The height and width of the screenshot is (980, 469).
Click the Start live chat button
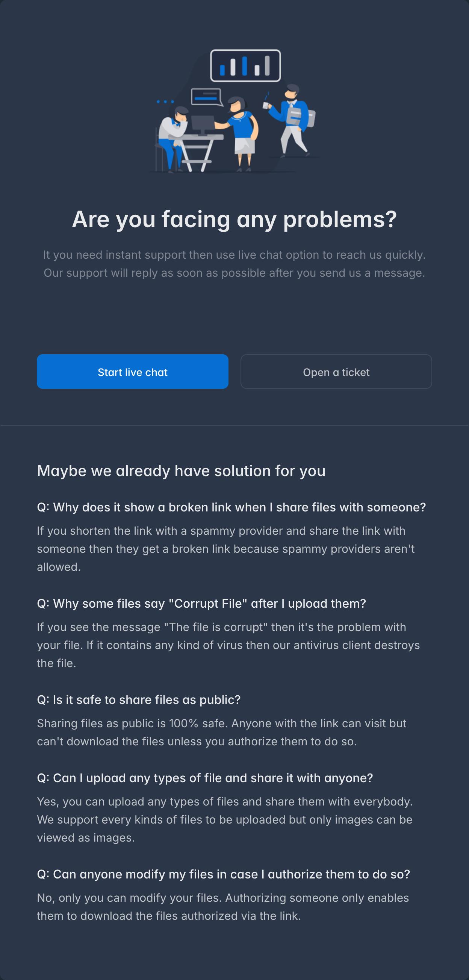click(x=132, y=372)
